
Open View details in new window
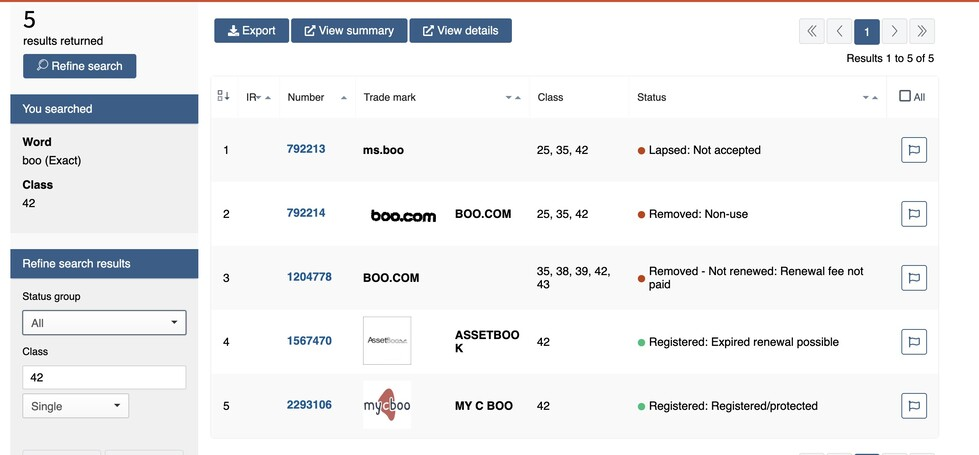[461, 31]
